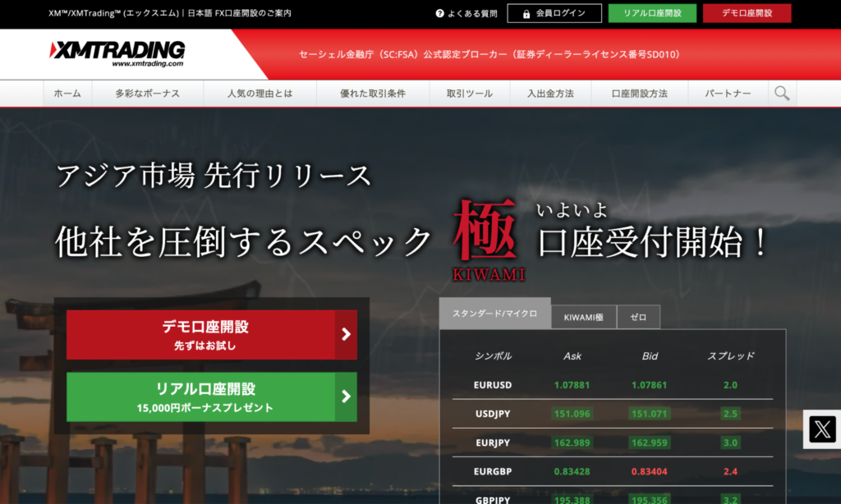Click large リアル口座開設 15,000円ボーナス button
Image resolution: width=841 pixels, height=504 pixels.
pyautogui.click(x=212, y=396)
